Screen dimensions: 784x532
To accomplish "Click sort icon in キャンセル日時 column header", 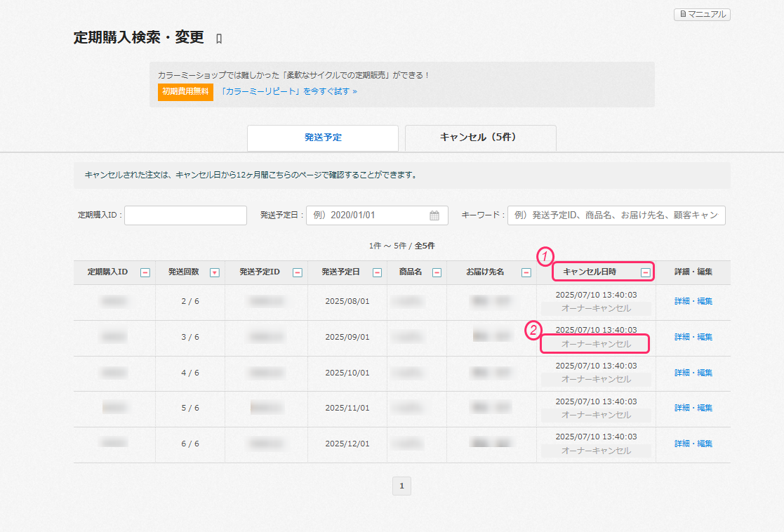I will [x=645, y=272].
